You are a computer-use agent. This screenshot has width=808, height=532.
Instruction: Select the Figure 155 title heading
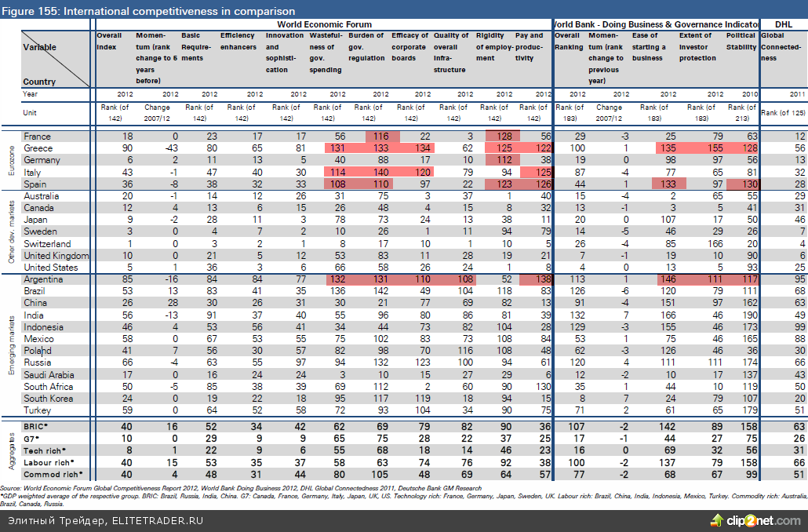149,11
